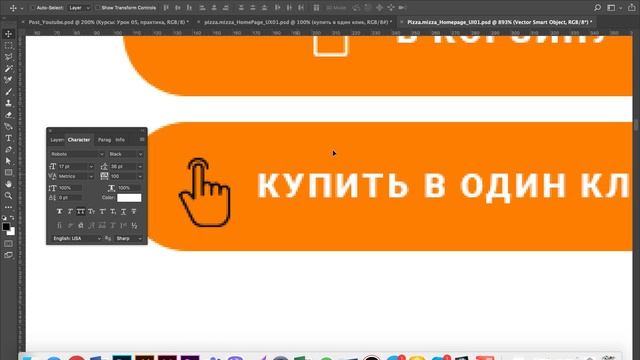Select the Magic Wand tool
The image size is (640, 360).
click(x=8, y=69)
